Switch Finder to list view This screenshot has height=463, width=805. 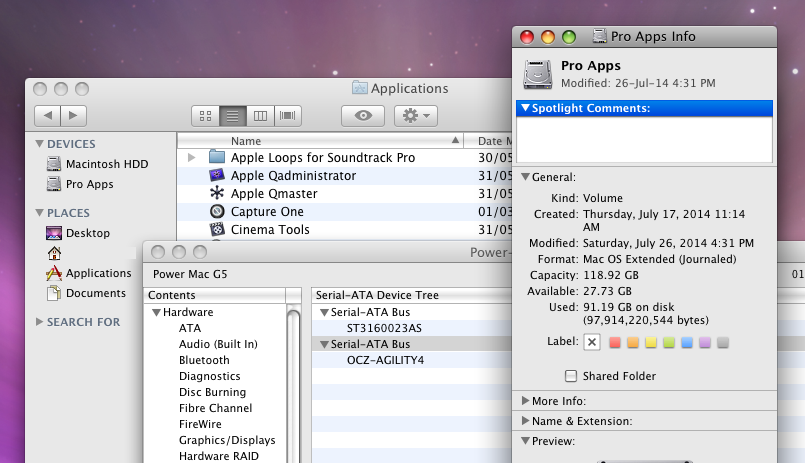233,116
